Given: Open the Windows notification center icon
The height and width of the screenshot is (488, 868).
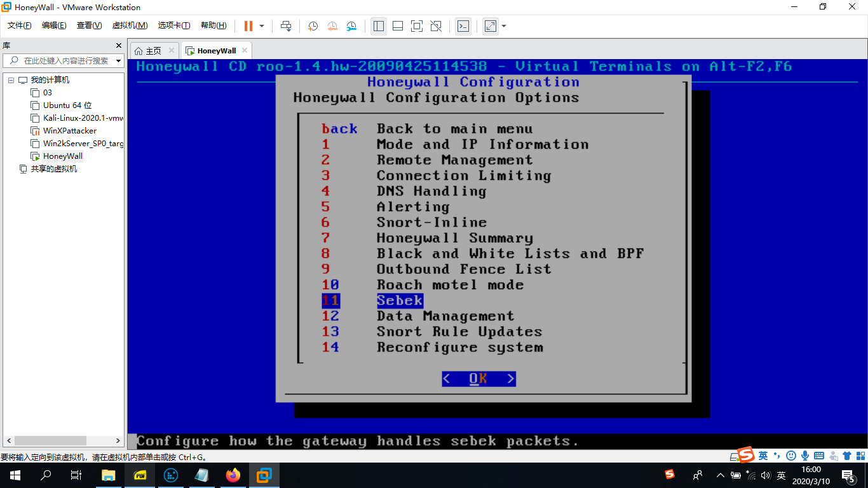Looking at the screenshot, I should 848,475.
